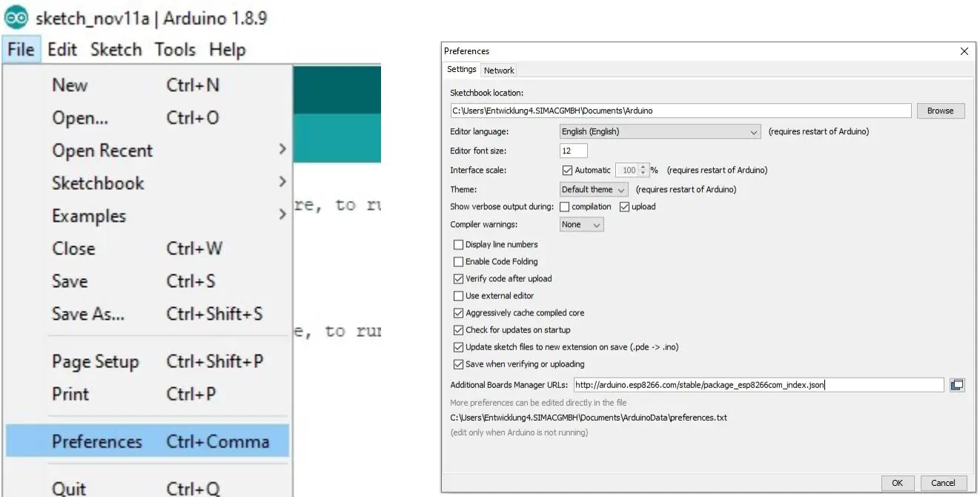Toggle Update sketch files to new extension
Image resolution: width=980 pixels, height=497 pixels.
tap(458, 347)
